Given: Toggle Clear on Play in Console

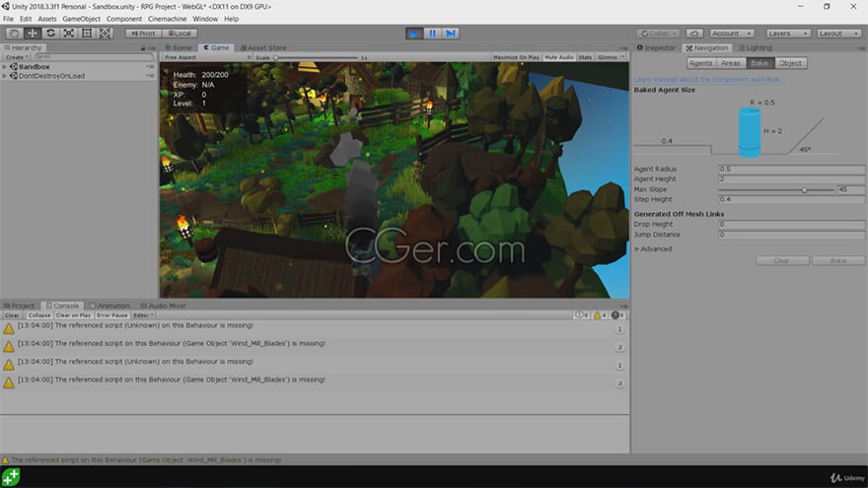Looking at the screenshot, I should tap(74, 315).
